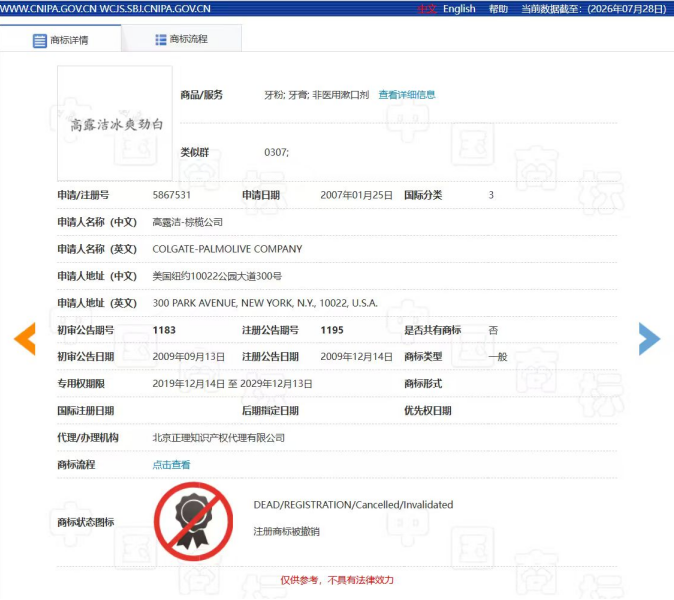Open the 高露洁冰爽劲白 trademark image
The height and width of the screenshot is (600, 674).
tap(115, 123)
